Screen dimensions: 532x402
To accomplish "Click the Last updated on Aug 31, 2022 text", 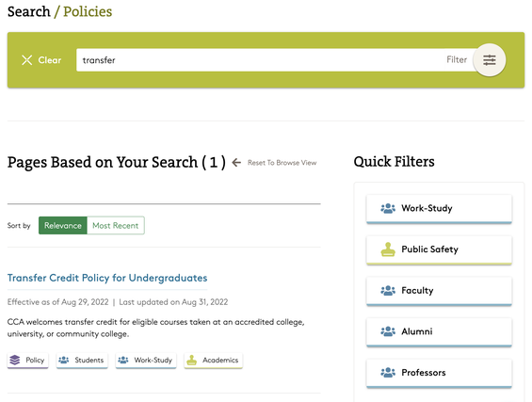I will [x=173, y=302].
